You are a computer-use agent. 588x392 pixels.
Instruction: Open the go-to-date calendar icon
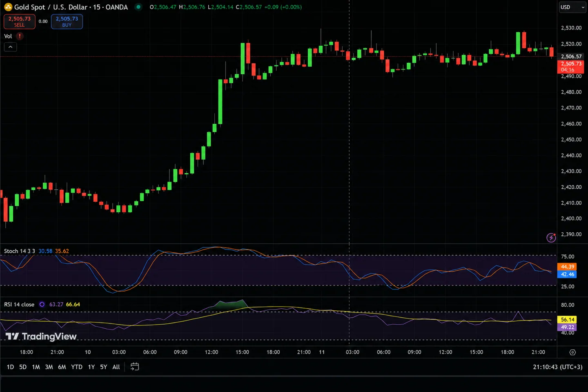[x=135, y=367]
